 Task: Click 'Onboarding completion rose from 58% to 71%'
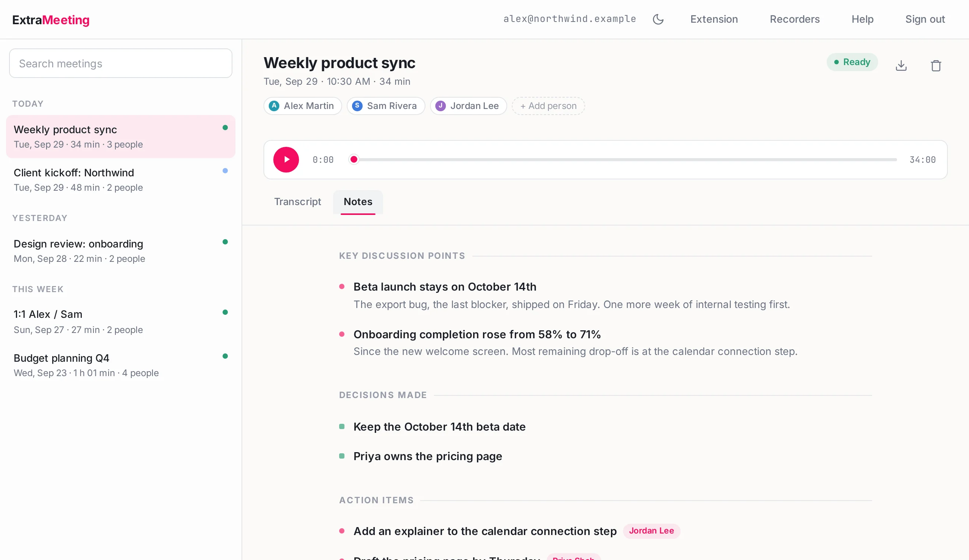pyautogui.click(x=477, y=334)
